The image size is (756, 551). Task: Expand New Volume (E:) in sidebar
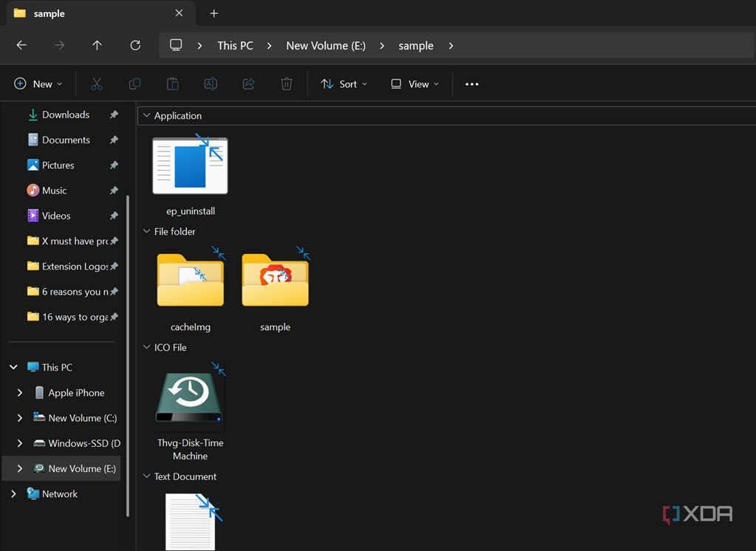tap(20, 468)
